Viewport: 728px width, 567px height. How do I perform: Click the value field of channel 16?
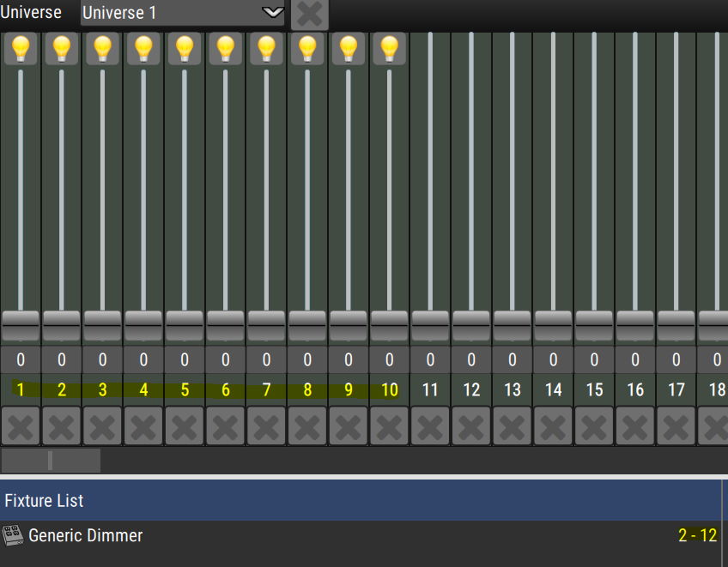coord(635,359)
